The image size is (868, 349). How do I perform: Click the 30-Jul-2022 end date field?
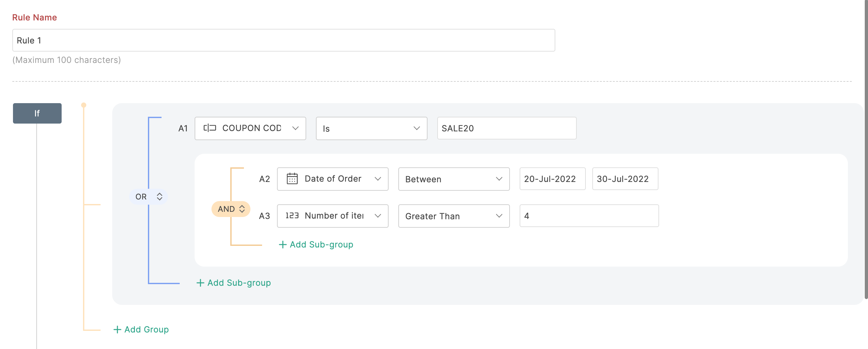[x=625, y=179]
